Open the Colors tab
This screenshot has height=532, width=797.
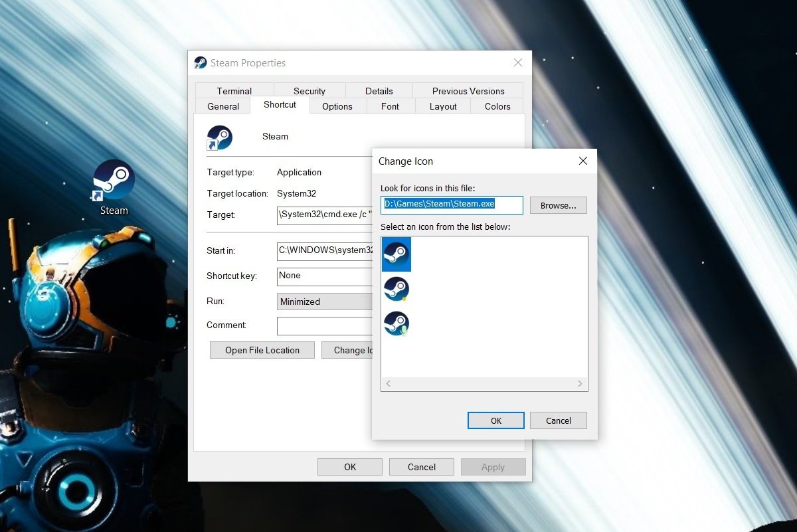[x=497, y=106]
